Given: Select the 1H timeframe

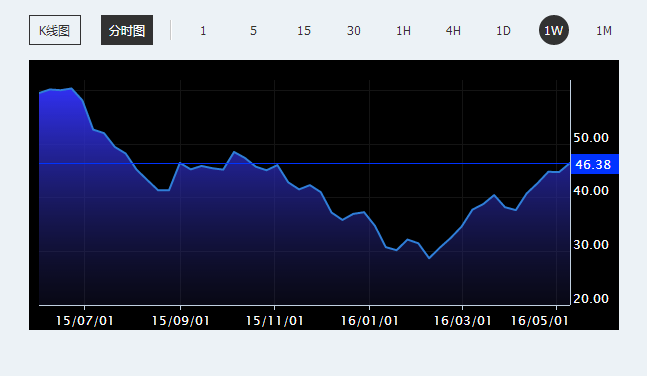Looking at the screenshot, I should tap(404, 31).
